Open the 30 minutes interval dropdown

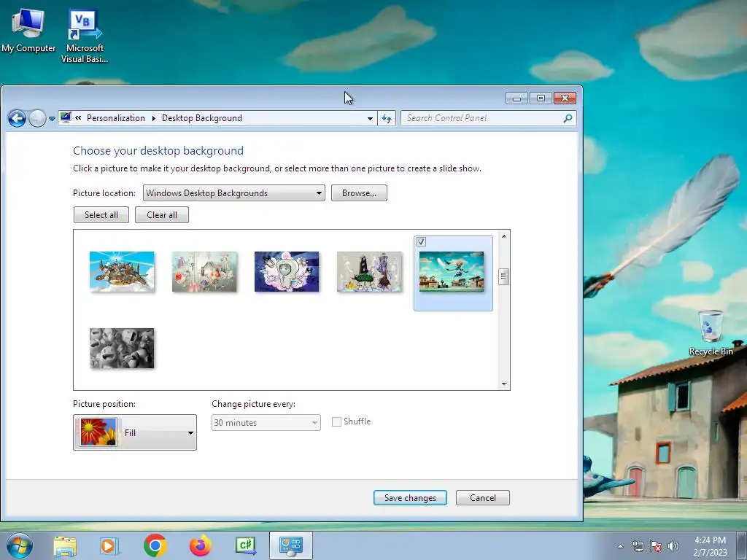[x=266, y=422]
